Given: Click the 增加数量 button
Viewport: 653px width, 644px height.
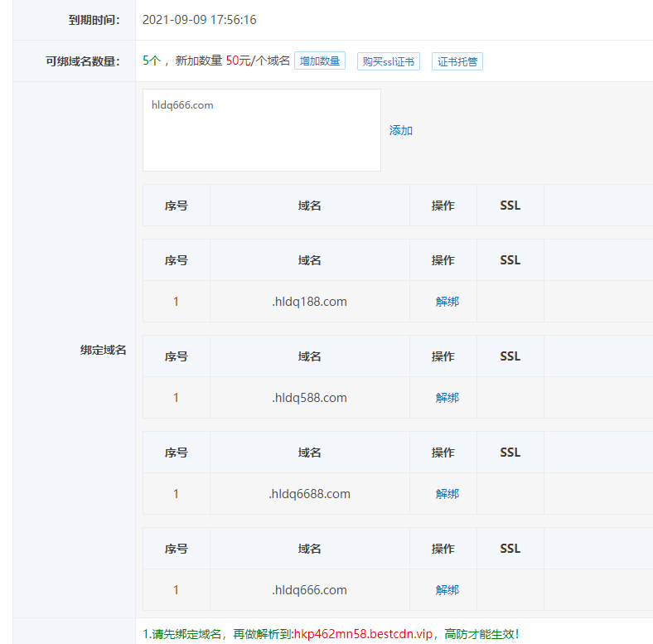Looking at the screenshot, I should tap(319, 61).
